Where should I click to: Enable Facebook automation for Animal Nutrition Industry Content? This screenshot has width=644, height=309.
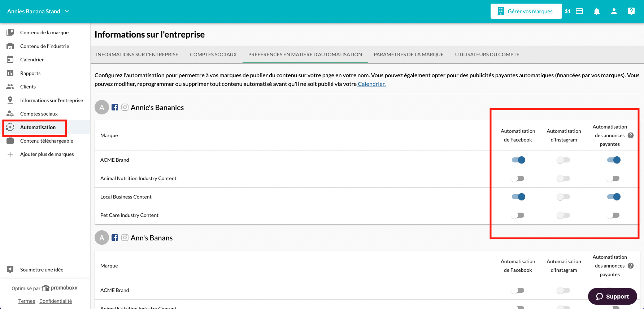[x=518, y=178]
